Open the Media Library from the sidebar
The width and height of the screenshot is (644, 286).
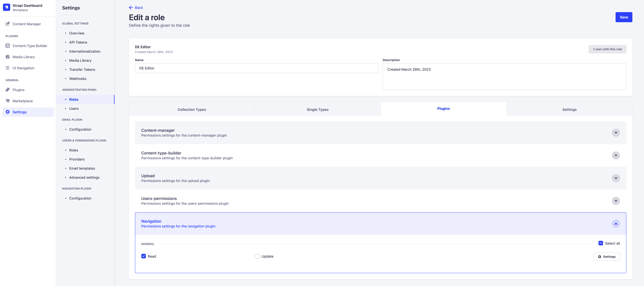[x=7, y=57]
